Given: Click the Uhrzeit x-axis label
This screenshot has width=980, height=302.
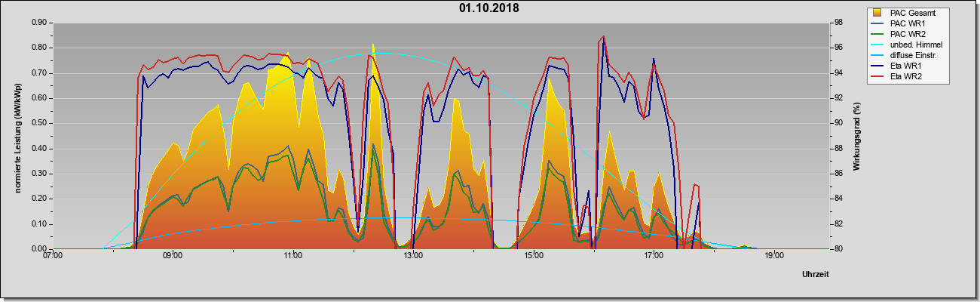Looking at the screenshot, I should point(815,274).
